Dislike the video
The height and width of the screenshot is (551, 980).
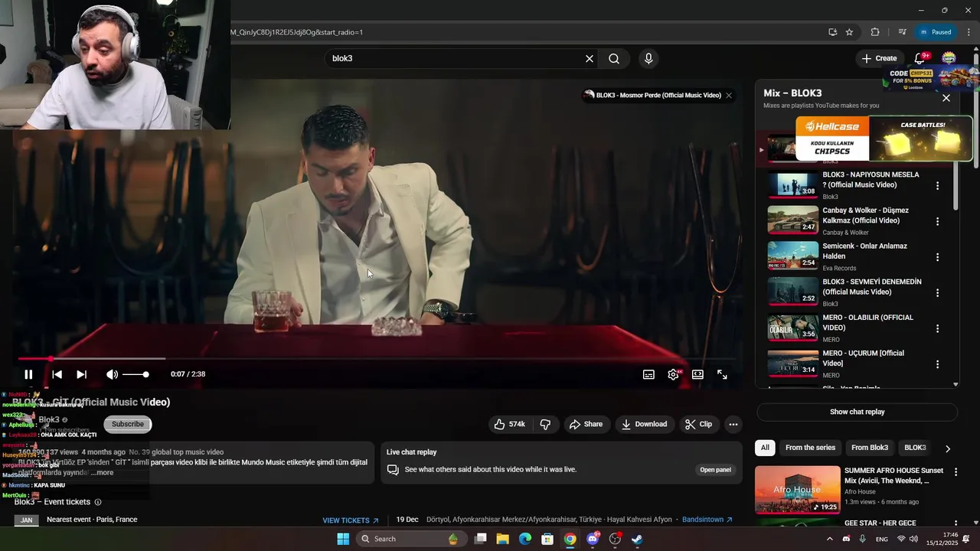(545, 424)
